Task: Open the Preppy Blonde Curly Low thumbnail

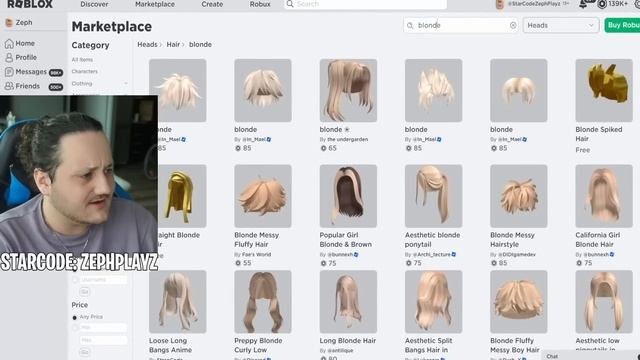Action: [x=263, y=302]
